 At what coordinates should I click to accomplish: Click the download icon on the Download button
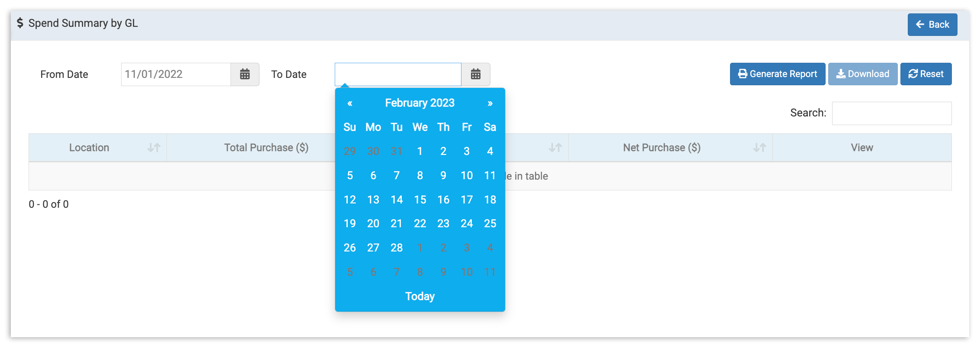841,74
